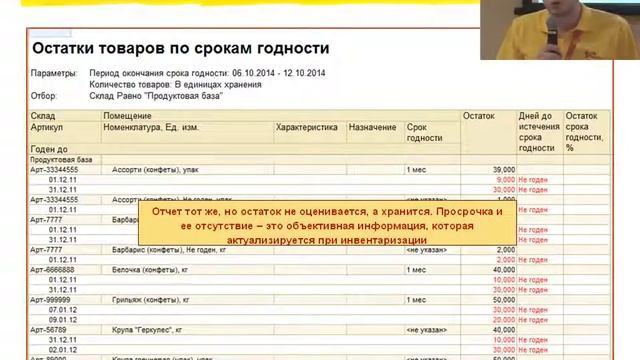Click "Не годен" beside the 9,000 value
Viewport: 640px width, 360px height.
(533, 180)
